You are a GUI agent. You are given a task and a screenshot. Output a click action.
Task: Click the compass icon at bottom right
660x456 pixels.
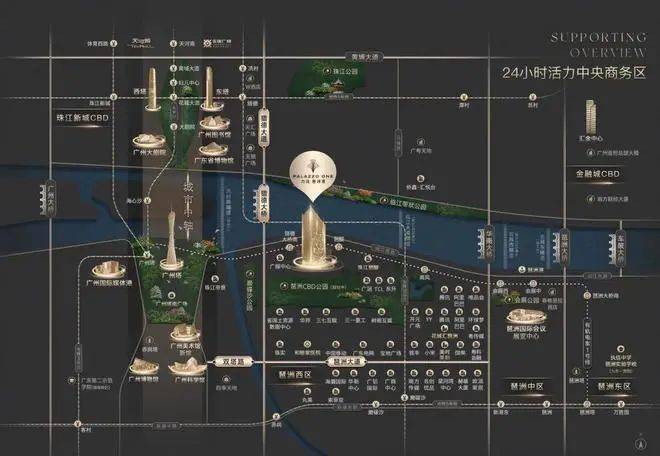point(639,443)
